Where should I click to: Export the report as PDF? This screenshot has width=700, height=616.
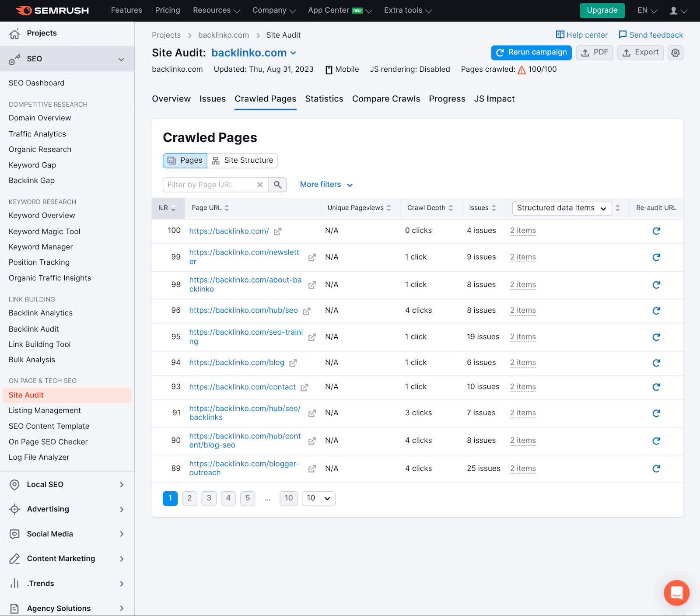[x=594, y=53]
